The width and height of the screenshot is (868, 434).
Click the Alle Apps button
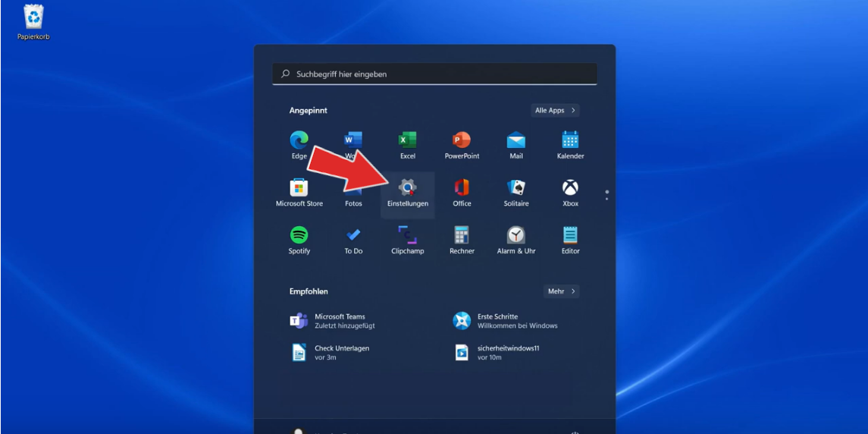555,110
